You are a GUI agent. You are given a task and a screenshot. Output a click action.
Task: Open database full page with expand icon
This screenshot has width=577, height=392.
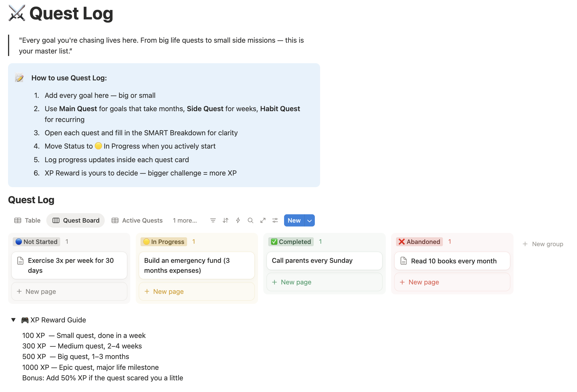263,220
